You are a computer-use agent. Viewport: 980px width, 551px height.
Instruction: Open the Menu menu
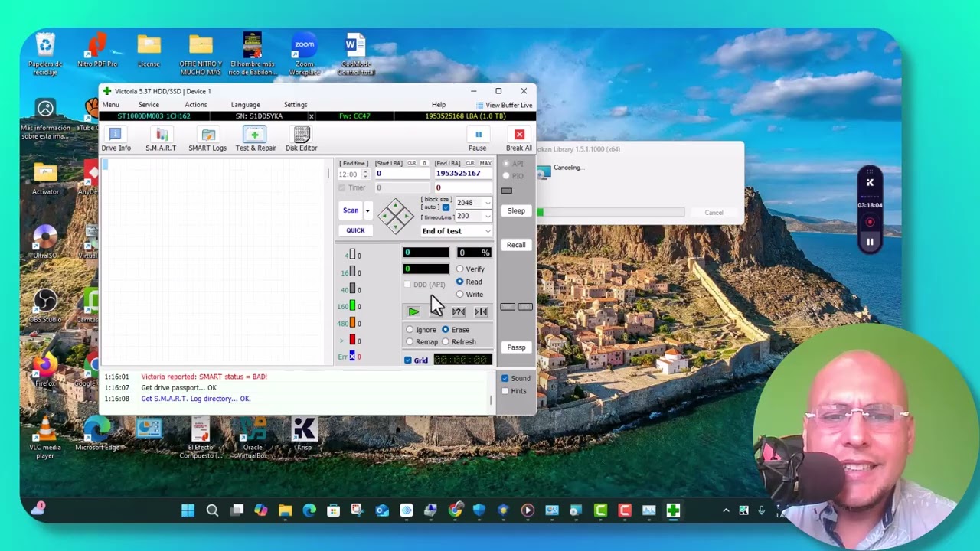tap(110, 105)
